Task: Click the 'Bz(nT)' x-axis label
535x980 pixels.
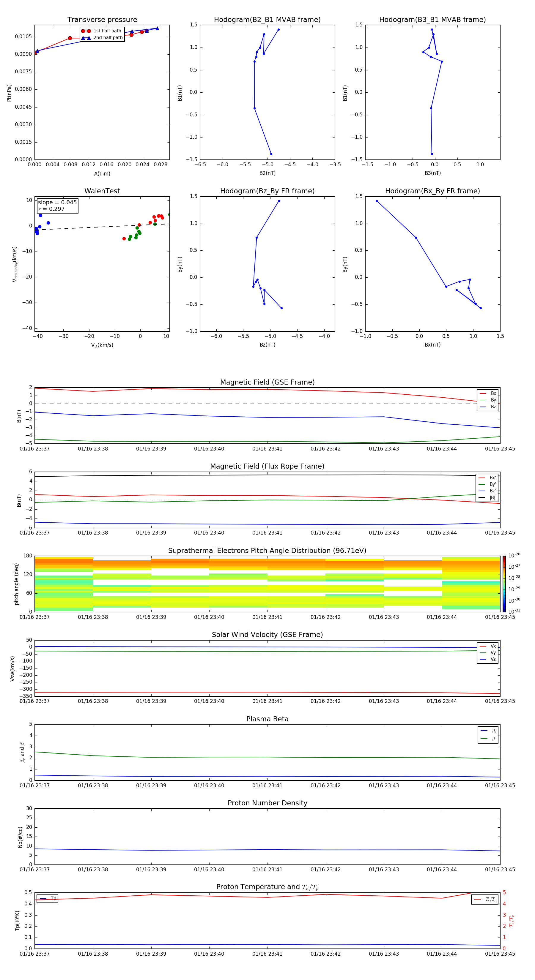Action: click(x=267, y=345)
